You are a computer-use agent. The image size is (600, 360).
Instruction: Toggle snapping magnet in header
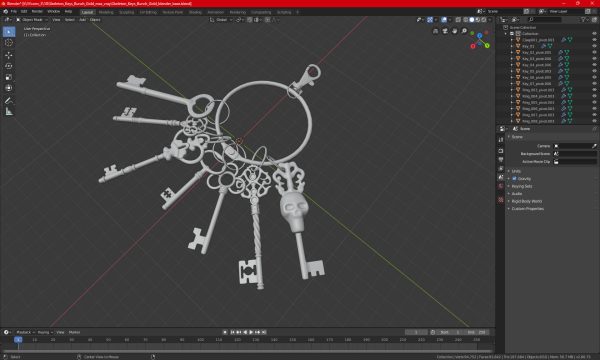(249, 20)
